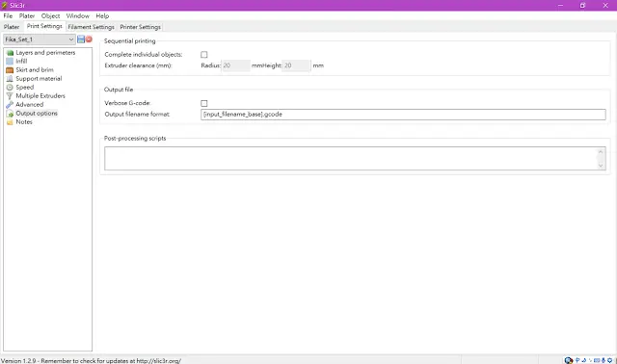Click the Slic3r app icon in title bar
The width and height of the screenshot is (617, 364).
click(4, 5)
